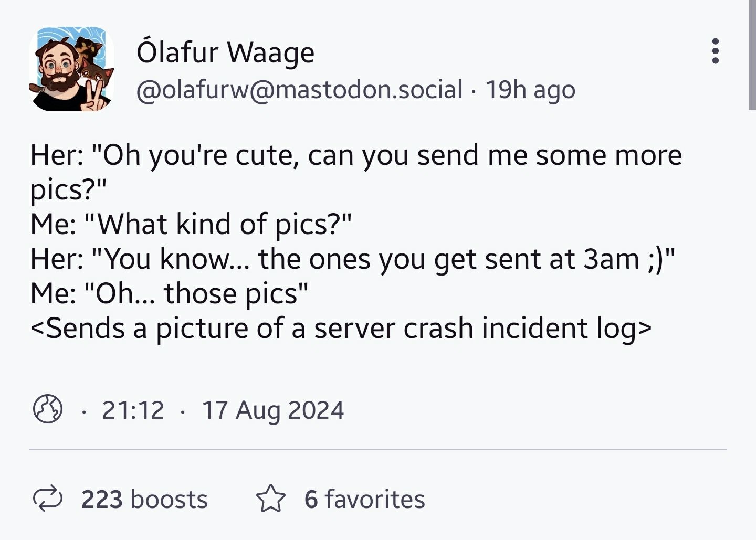756x540 pixels.
Task: Open Ólafur Waage's profile avatar
Action: (71, 69)
